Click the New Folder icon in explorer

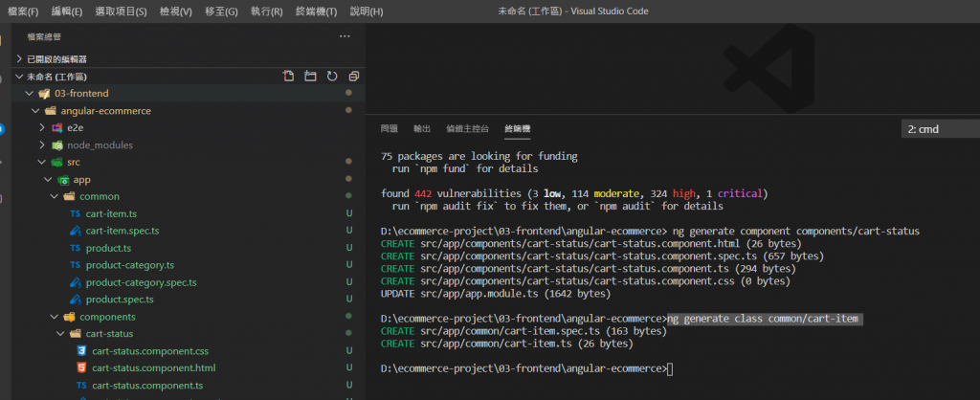pos(310,77)
